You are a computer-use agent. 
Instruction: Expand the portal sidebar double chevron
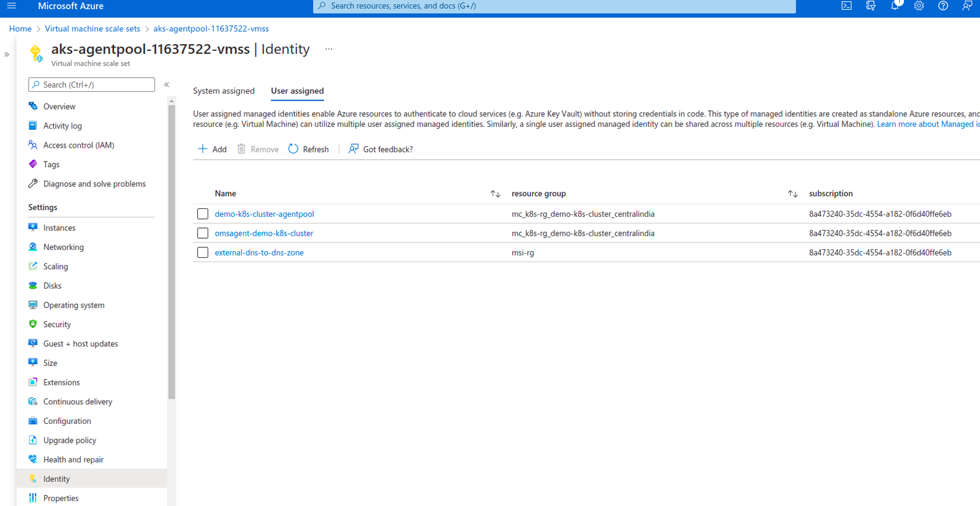pyautogui.click(x=7, y=55)
